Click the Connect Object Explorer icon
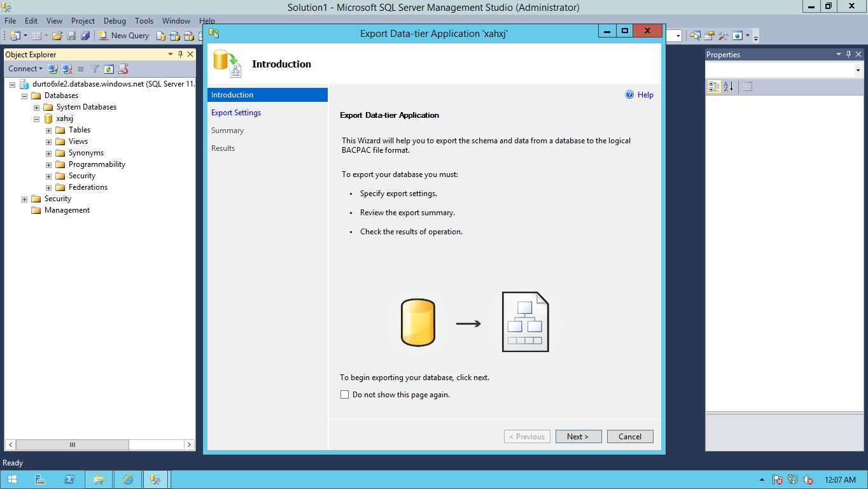This screenshot has height=489, width=868. [53, 69]
